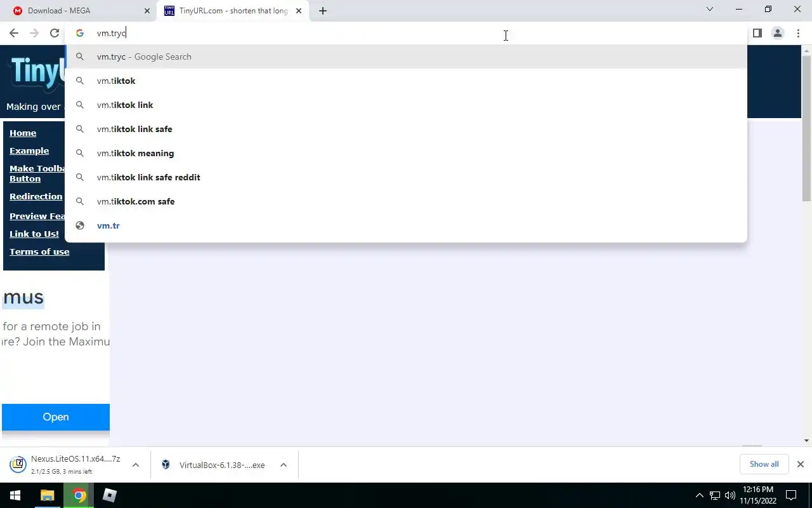Click the Chrome taskbar icon

(x=79, y=495)
